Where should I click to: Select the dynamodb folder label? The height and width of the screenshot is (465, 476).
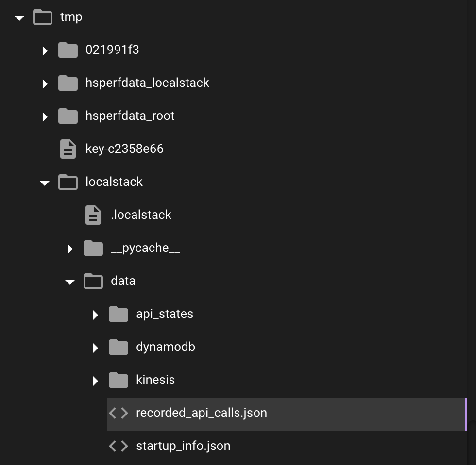tap(166, 347)
